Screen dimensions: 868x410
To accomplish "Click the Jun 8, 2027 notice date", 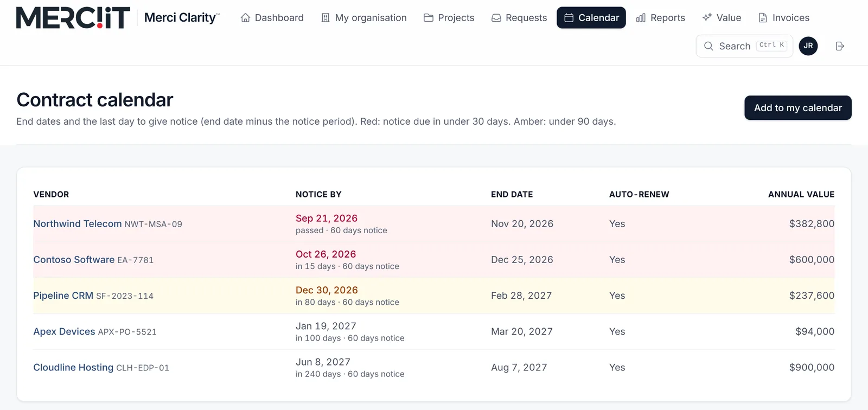I will point(323,362).
